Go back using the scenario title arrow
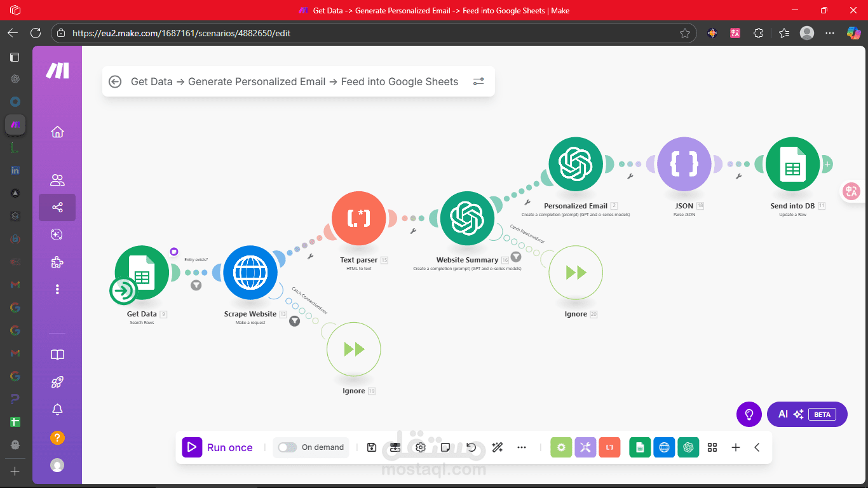This screenshot has width=868, height=488. [x=115, y=81]
